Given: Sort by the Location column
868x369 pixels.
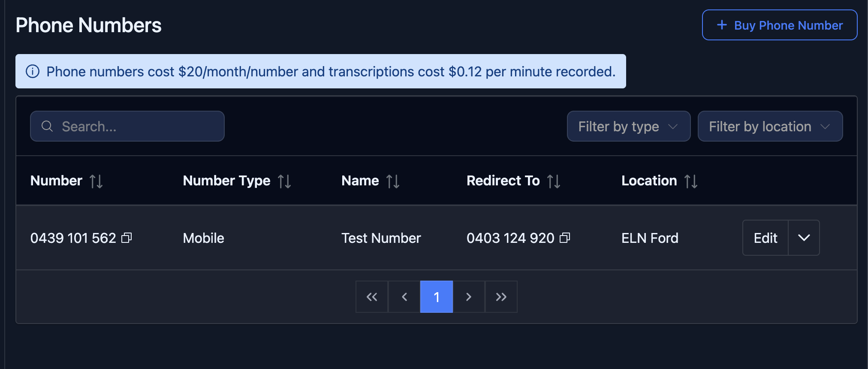Looking at the screenshot, I should coord(691,181).
